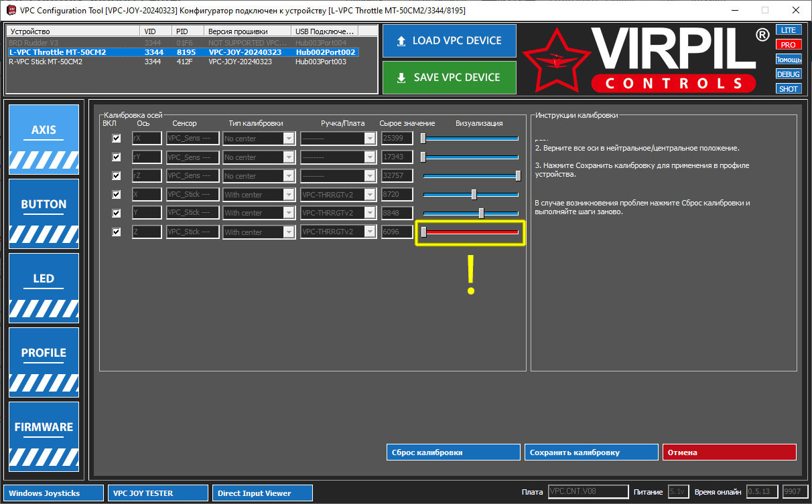The width and height of the screenshot is (812, 504).
Task: Open the VPC-THRRGTv2 dropdown for Z axis
Action: pyautogui.click(x=338, y=232)
